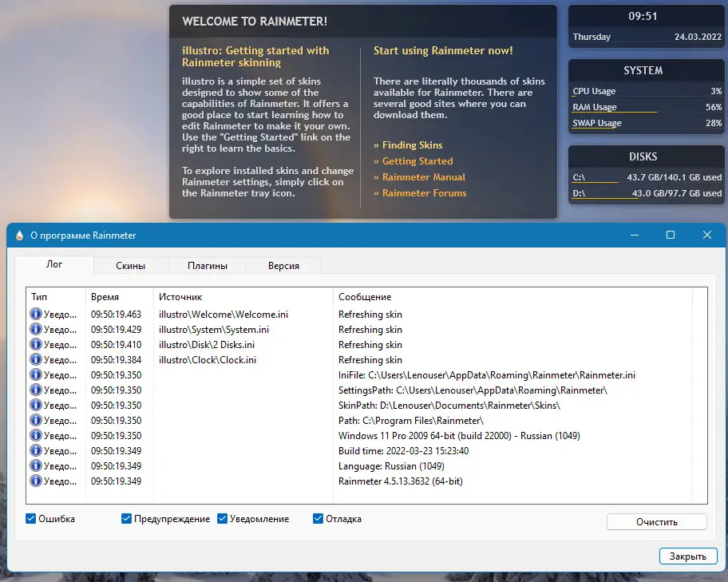Image resolution: width=728 pixels, height=582 pixels.
Task: Select the SkinPath D:\Lenouser message
Action: click(449, 406)
